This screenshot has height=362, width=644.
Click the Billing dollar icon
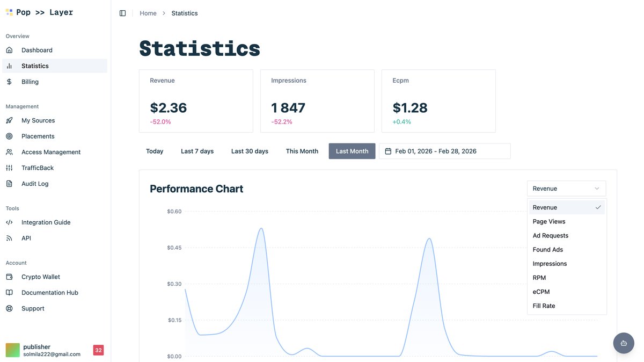click(x=11, y=82)
